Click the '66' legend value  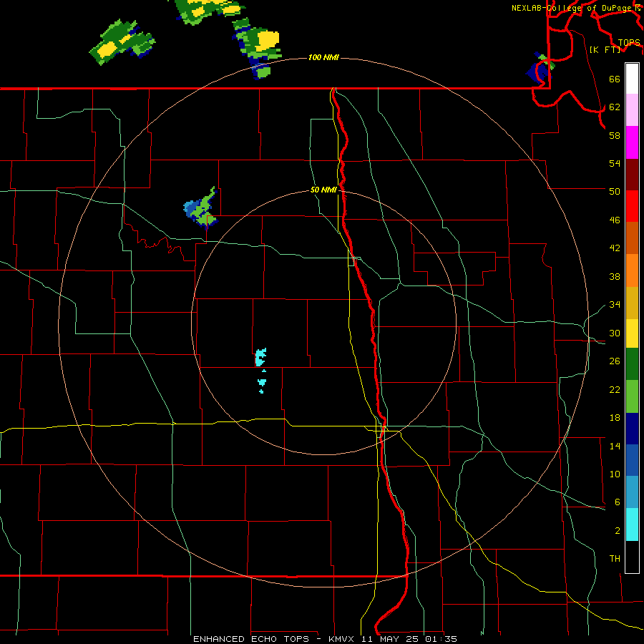click(615, 79)
